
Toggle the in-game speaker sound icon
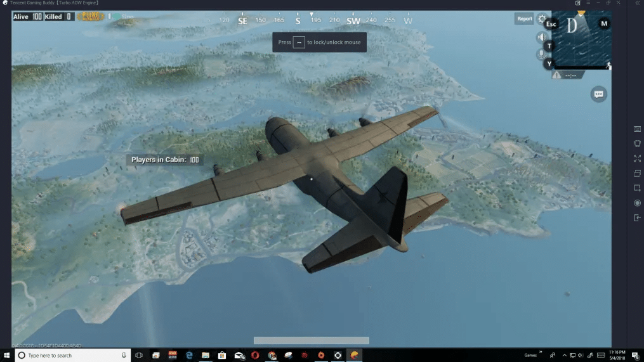(x=542, y=37)
